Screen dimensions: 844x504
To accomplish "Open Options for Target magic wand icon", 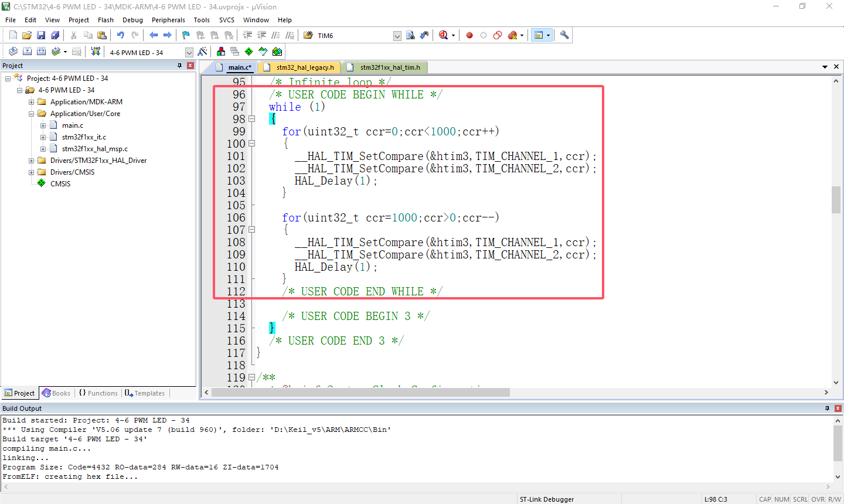I will click(x=202, y=52).
